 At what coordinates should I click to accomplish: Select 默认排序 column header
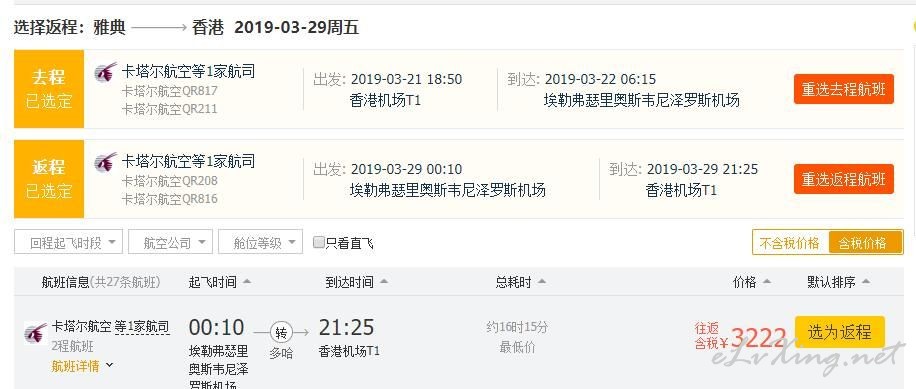coord(838,282)
